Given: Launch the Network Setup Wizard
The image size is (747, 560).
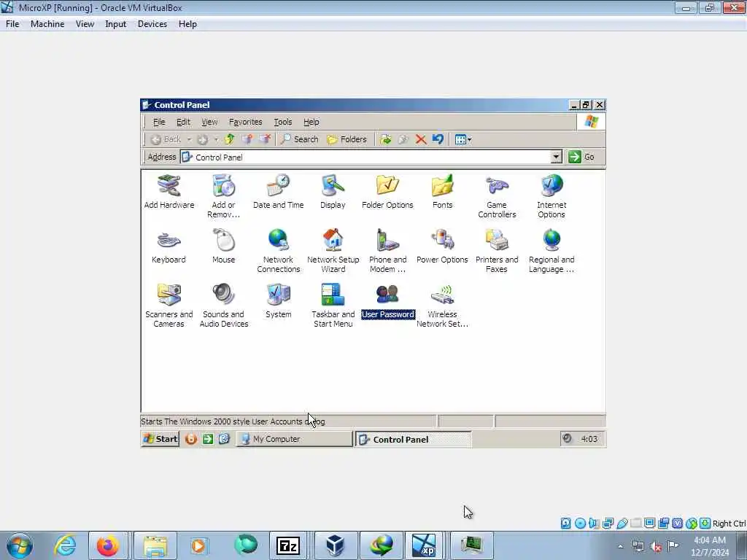Looking at the screenshot, I should 333,251.
